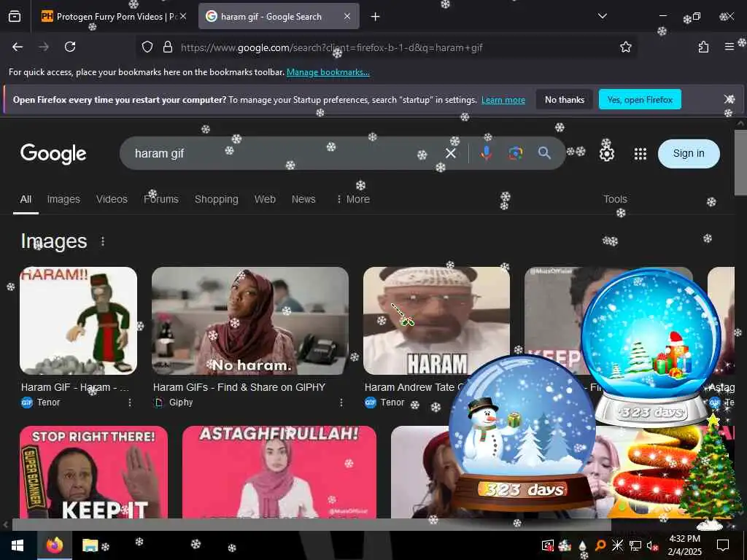The width and height of the screenshot is (747, 560).
Task: Open the HARAM bearded man GIF thumbnail
Action: (x=436, y=321)
